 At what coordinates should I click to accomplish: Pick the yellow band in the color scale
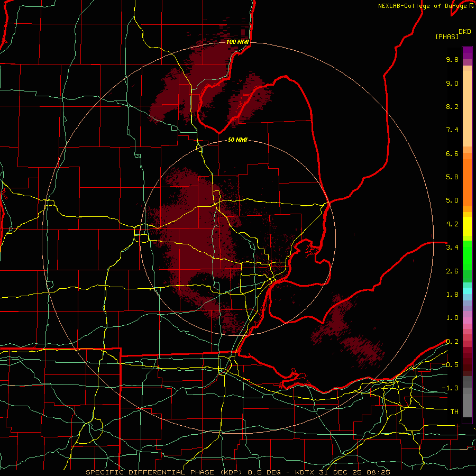(467, 226)
